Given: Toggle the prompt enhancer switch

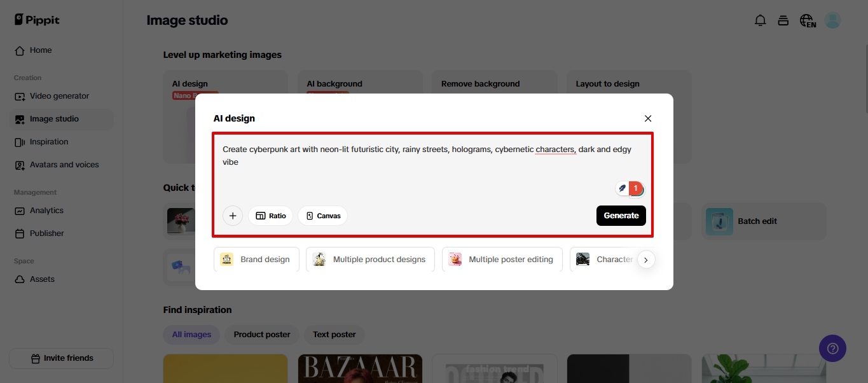Looking at the screenshot, I should pyautogui.click(x=630, y=188).
